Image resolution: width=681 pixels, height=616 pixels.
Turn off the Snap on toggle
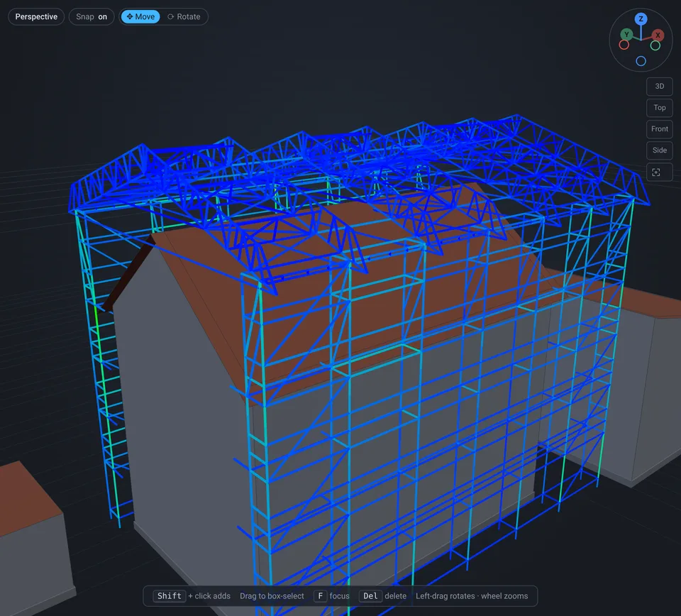[x=92, y=17]
